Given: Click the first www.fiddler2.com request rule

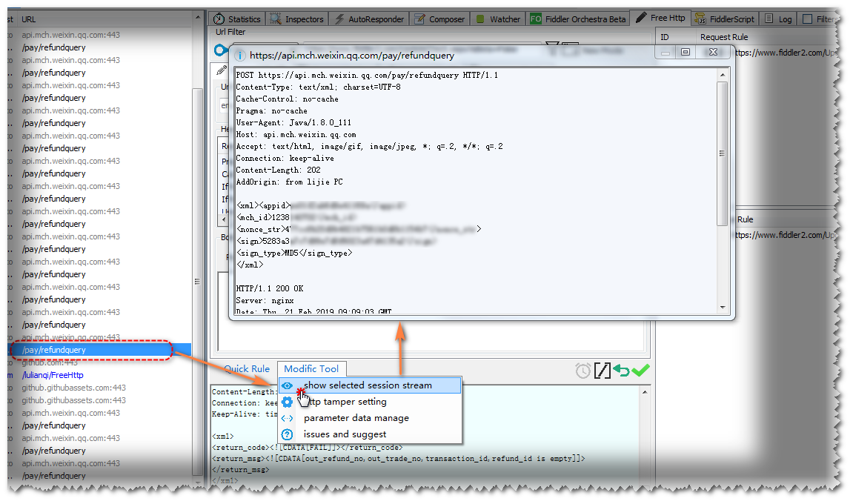Looking at the screenshot, I should [x=786, y=53].
